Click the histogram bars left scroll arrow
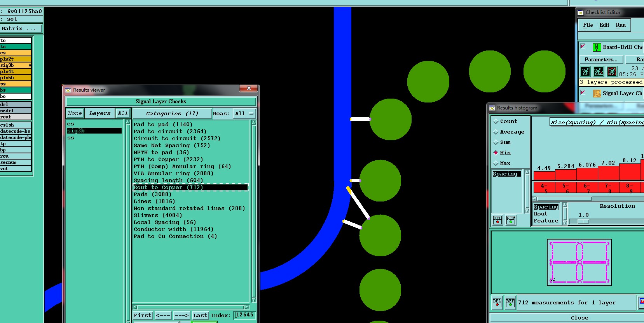Viewport: 644px width, 323px height. point(535,198)
